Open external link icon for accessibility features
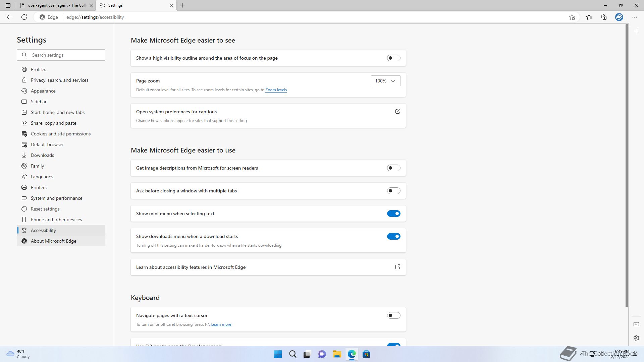 398,267
